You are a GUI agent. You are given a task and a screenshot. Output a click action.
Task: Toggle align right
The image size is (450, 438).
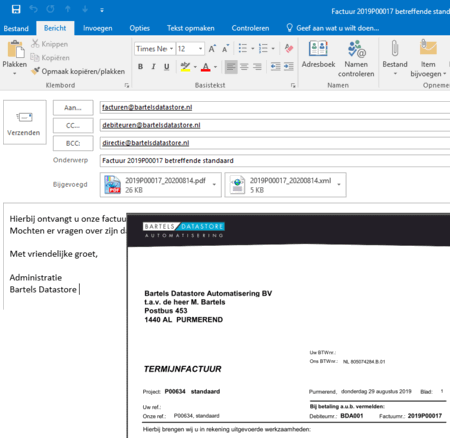257,67
